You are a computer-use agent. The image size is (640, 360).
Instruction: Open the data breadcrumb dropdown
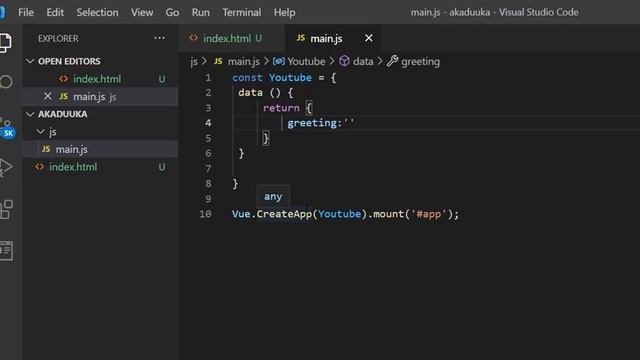point(363,62)
